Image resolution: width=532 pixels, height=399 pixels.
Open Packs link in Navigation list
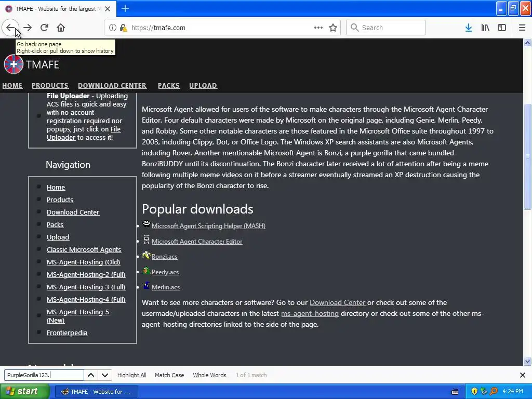[55, 224]
